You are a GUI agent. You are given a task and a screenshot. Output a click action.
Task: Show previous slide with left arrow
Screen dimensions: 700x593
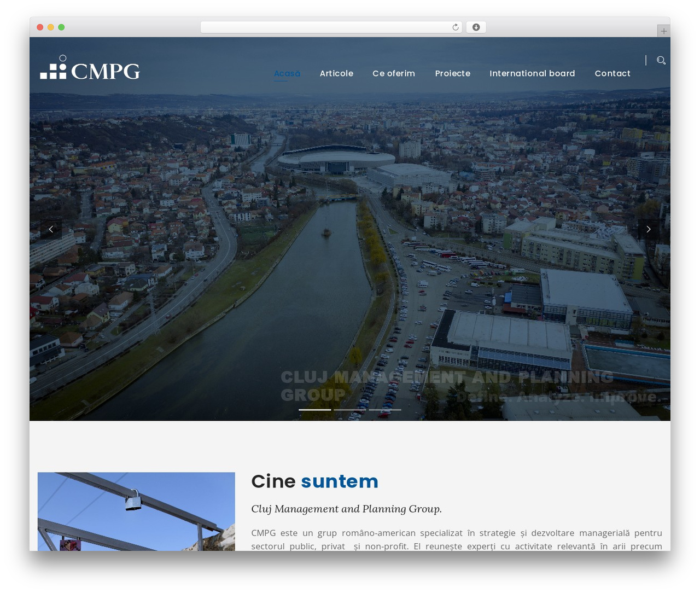click(x=51, y=229)
